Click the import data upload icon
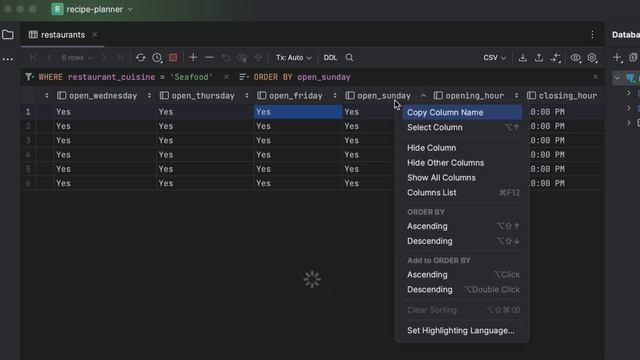The image size is (640, 360). pyautogui.click(x=539, y=58)
